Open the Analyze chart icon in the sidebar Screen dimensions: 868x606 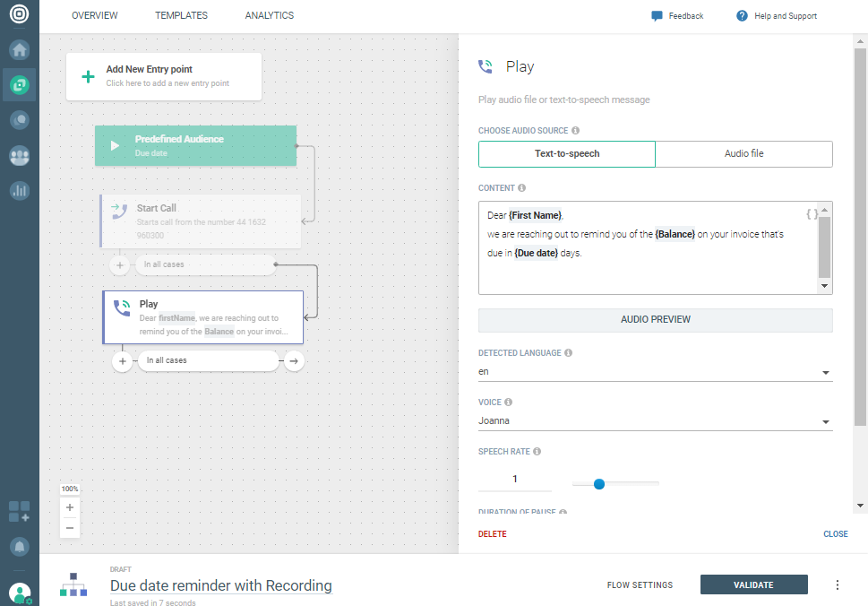19,190
